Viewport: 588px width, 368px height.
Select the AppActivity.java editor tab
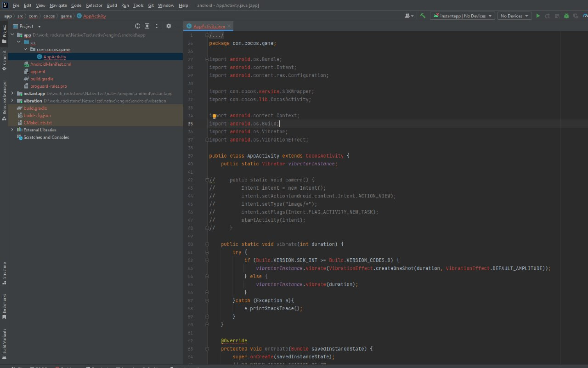(x=209, y=26)
